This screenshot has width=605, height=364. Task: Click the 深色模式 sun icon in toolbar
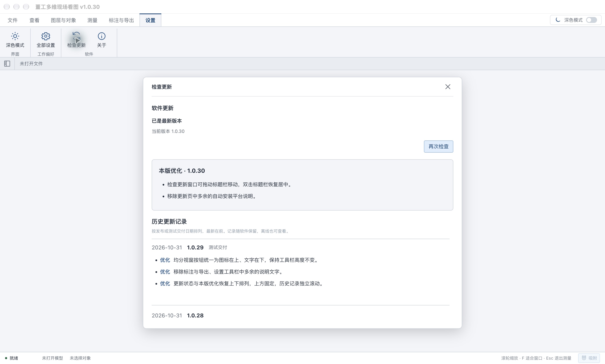[x=15, y=36]
